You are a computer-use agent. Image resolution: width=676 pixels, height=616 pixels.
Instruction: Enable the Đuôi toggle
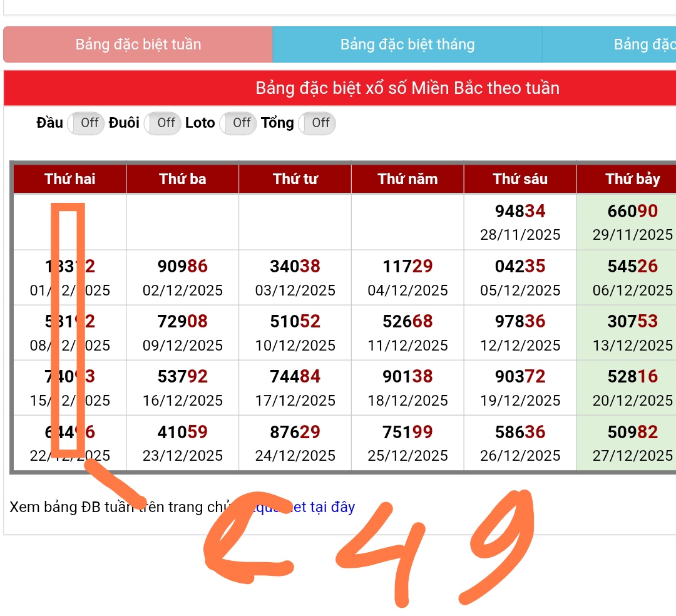[162, 123]
